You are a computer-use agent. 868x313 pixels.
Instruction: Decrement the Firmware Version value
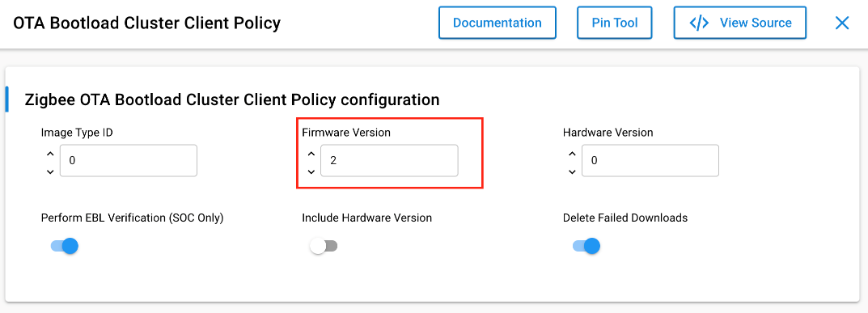tap(311, 171)
